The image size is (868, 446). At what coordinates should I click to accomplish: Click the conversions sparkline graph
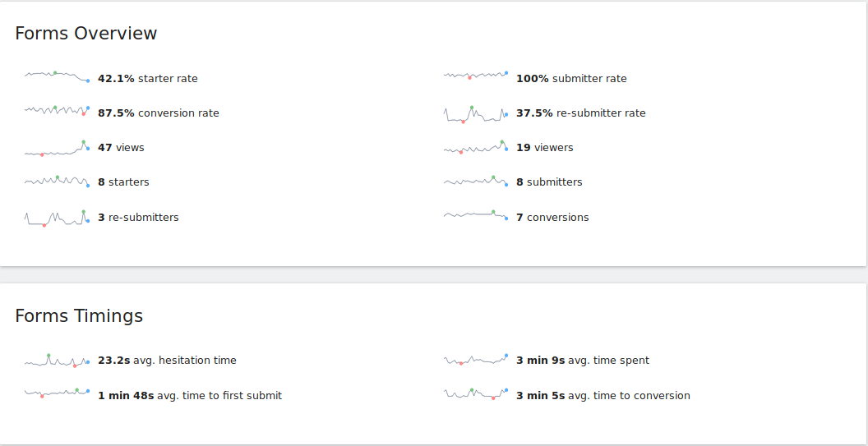point(476,215)
